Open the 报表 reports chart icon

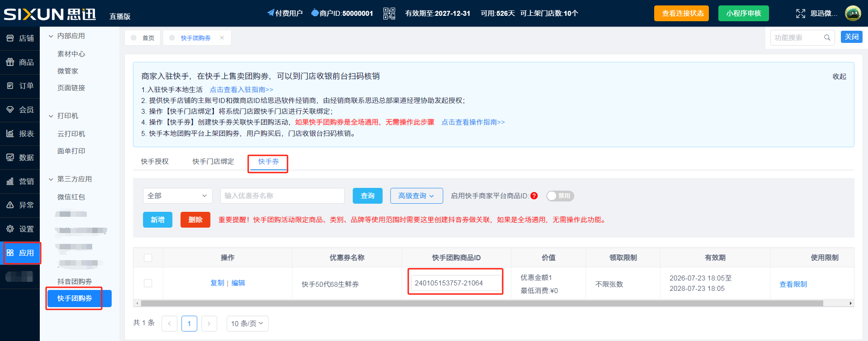[x=10, y=134]
